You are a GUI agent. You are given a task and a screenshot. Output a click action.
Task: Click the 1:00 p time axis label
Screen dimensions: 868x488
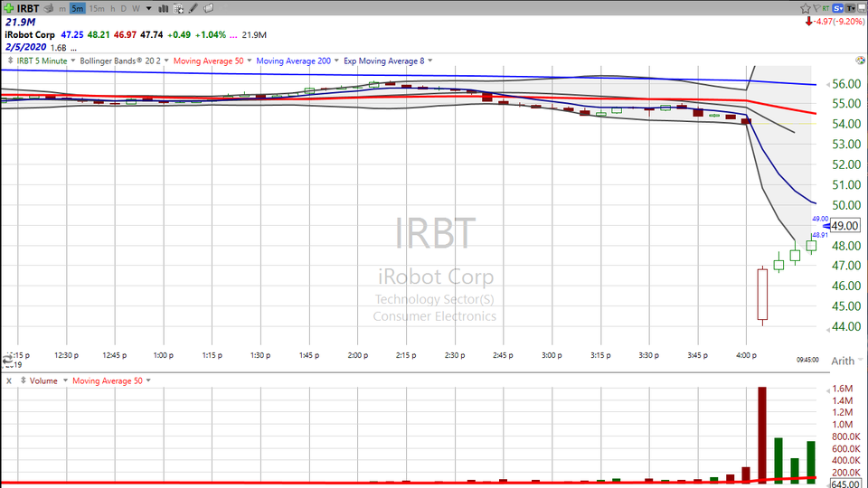click(164, 355)
